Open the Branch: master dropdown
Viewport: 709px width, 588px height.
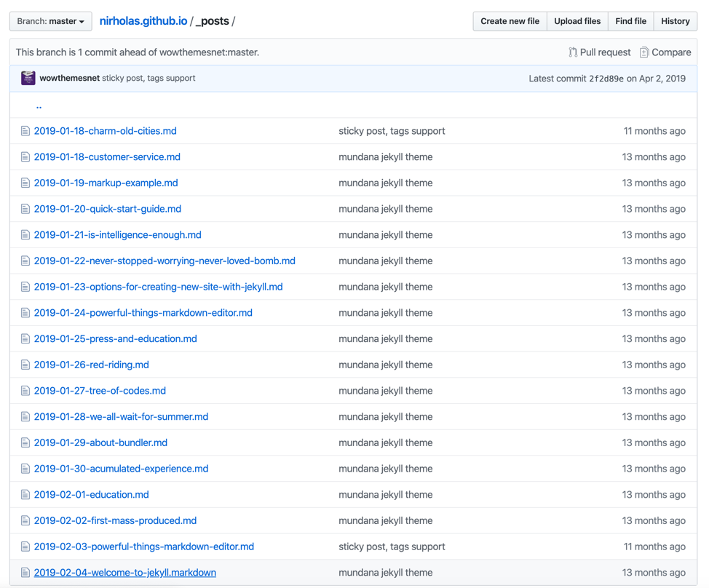tap(51, 21)
